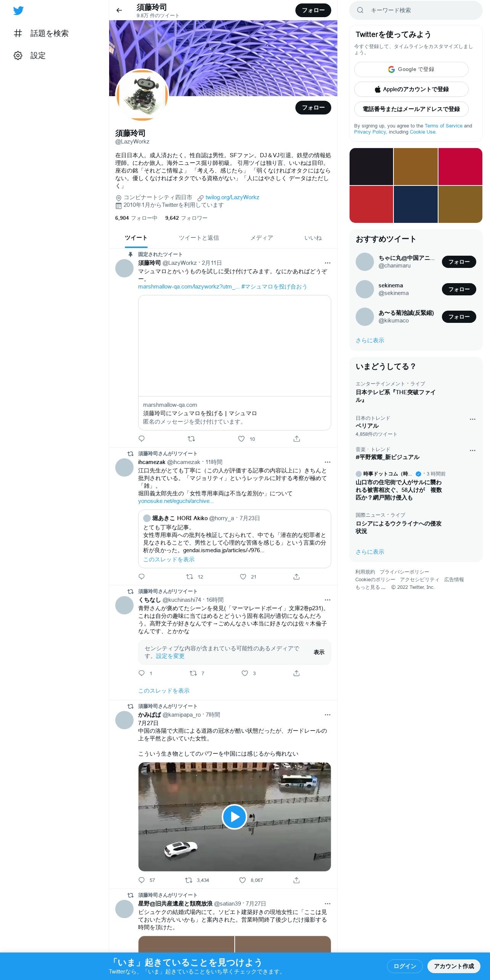The height and width of the screenshot is (980, 490).
Task: Open more options on ihcamezak tweet
Action: coord(327,462)
